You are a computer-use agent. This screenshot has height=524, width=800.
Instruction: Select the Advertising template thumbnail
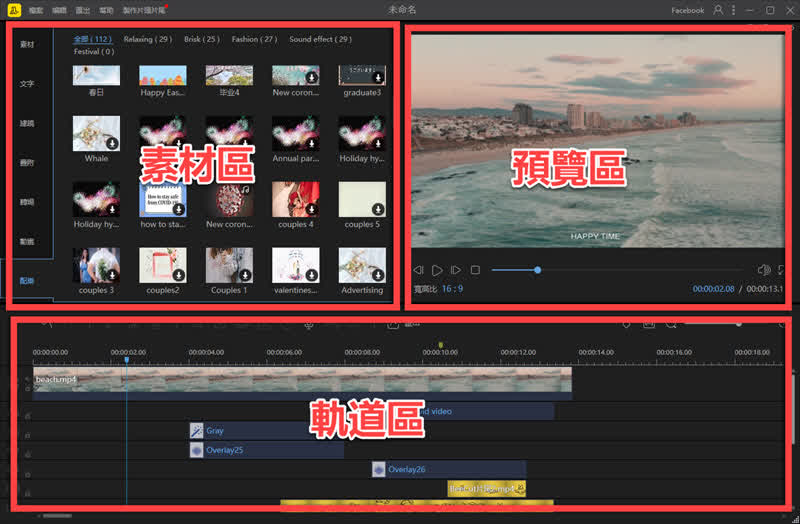click(x=362, y=265)
